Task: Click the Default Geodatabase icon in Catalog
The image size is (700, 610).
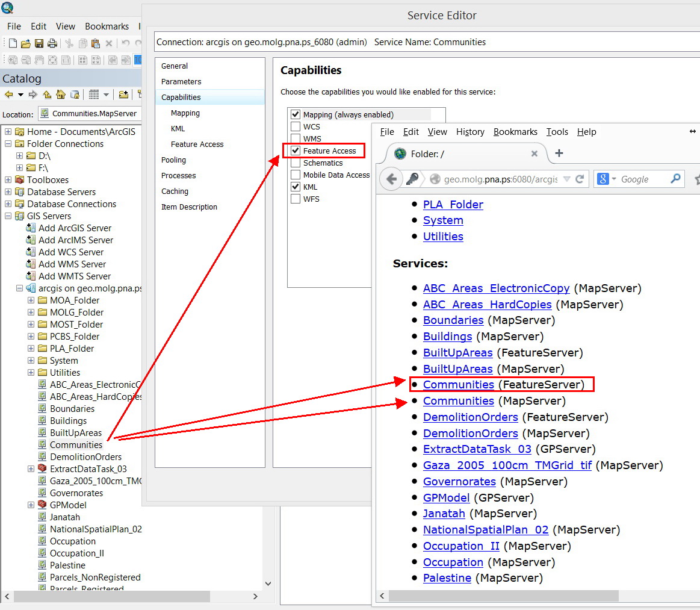Action: [75, 95]
